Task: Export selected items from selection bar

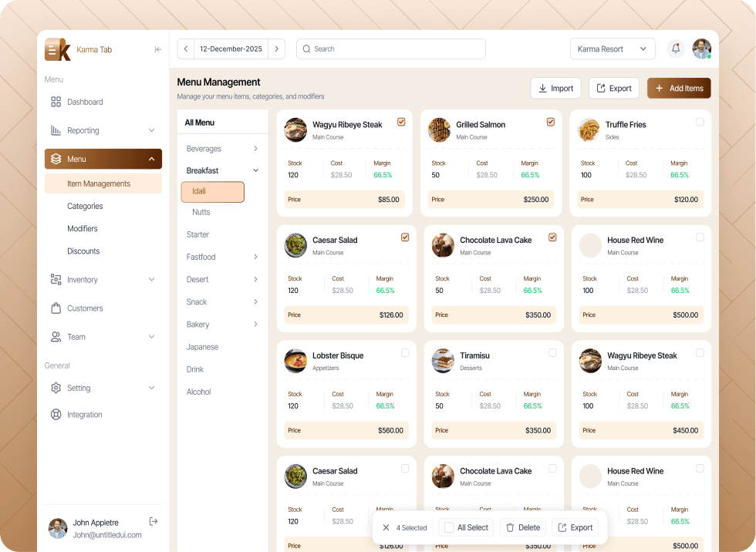Action: [x=575, y=527]
